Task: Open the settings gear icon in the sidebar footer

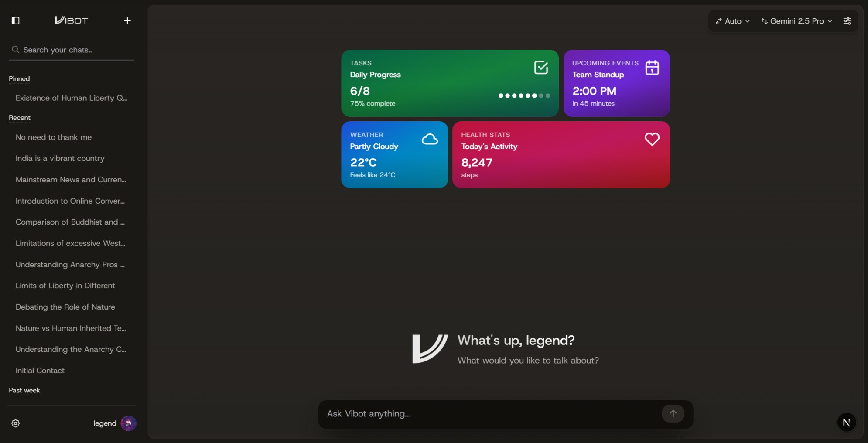Action: (x=16, y=423)
